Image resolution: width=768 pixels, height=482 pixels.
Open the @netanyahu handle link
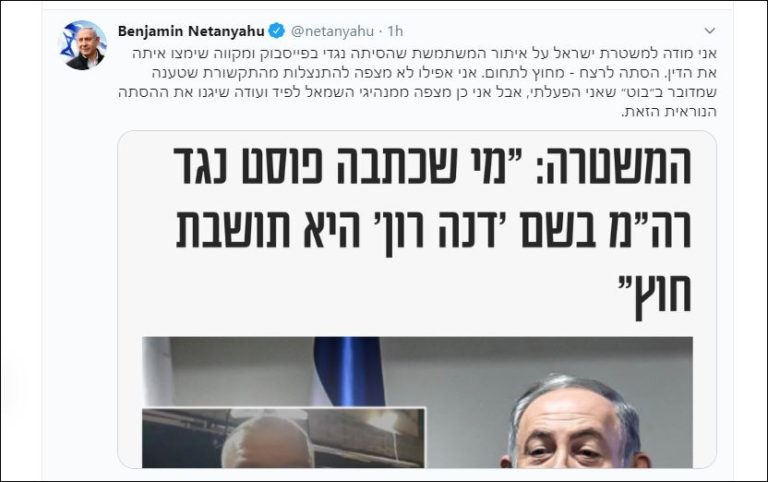[333, 31]
